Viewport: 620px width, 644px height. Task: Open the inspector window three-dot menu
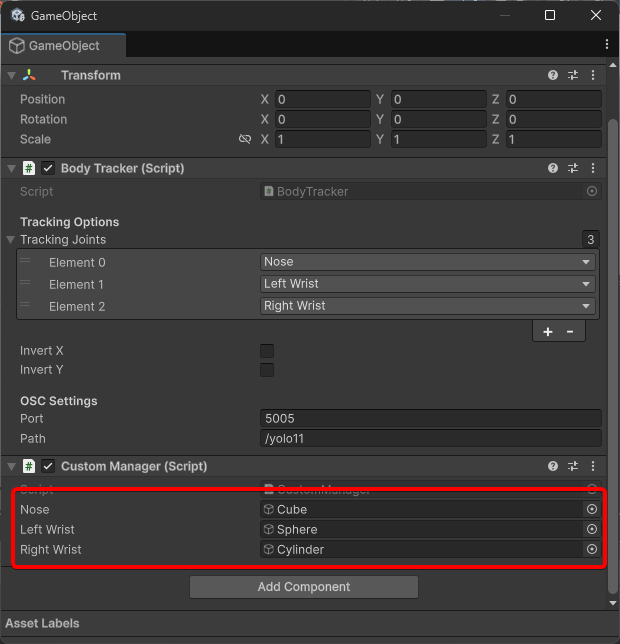[x=607, y=45]
